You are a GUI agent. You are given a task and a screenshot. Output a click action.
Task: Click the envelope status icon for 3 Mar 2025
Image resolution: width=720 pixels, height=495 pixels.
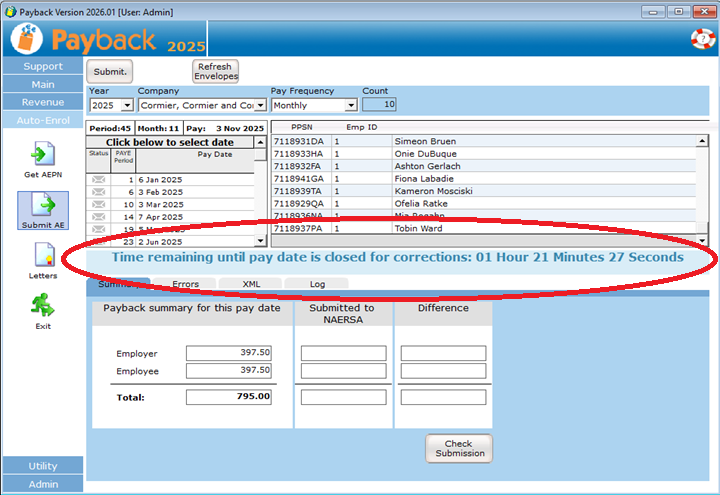pyautogui.click(x=98, y=204)
